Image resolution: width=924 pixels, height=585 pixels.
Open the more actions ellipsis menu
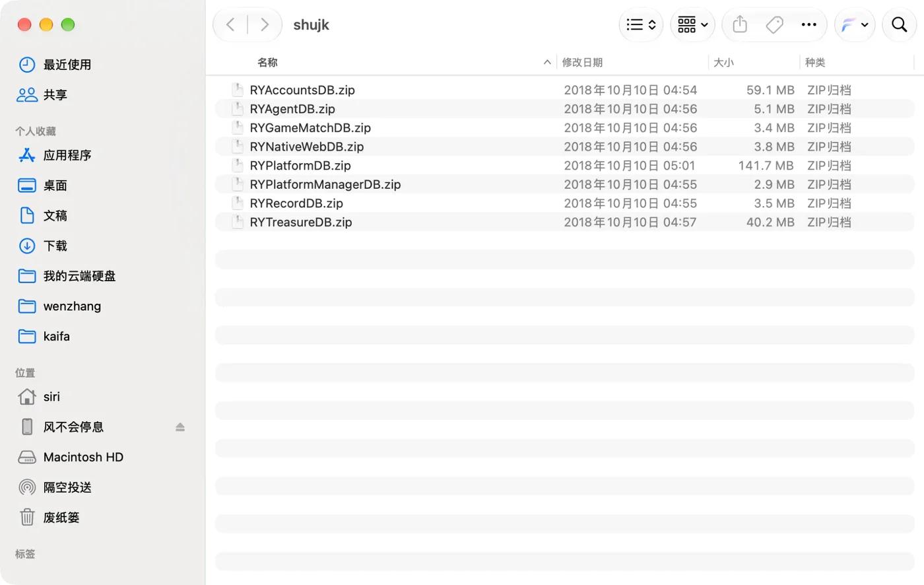pos(808,25)
